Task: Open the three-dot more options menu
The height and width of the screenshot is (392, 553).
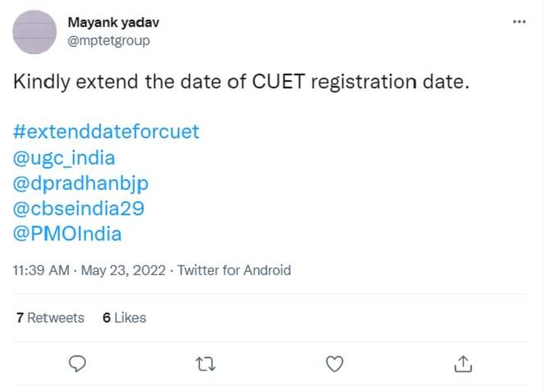Action: click(x=519, y=21)
